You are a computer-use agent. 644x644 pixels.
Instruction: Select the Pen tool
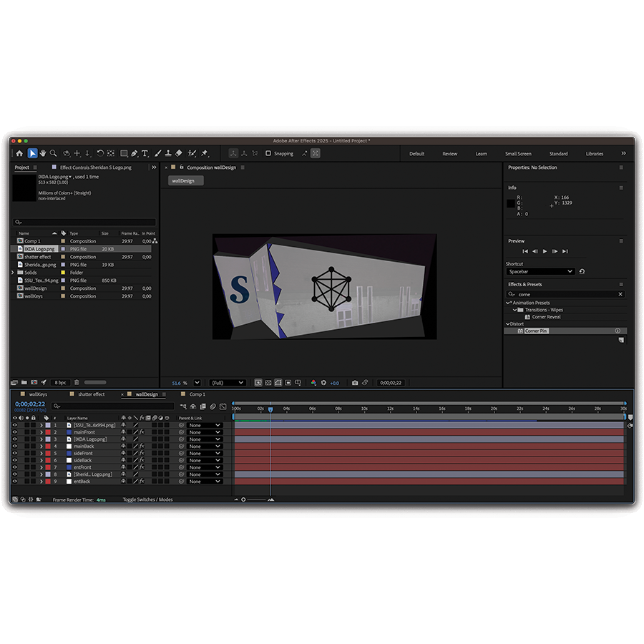tap(135, 152)
